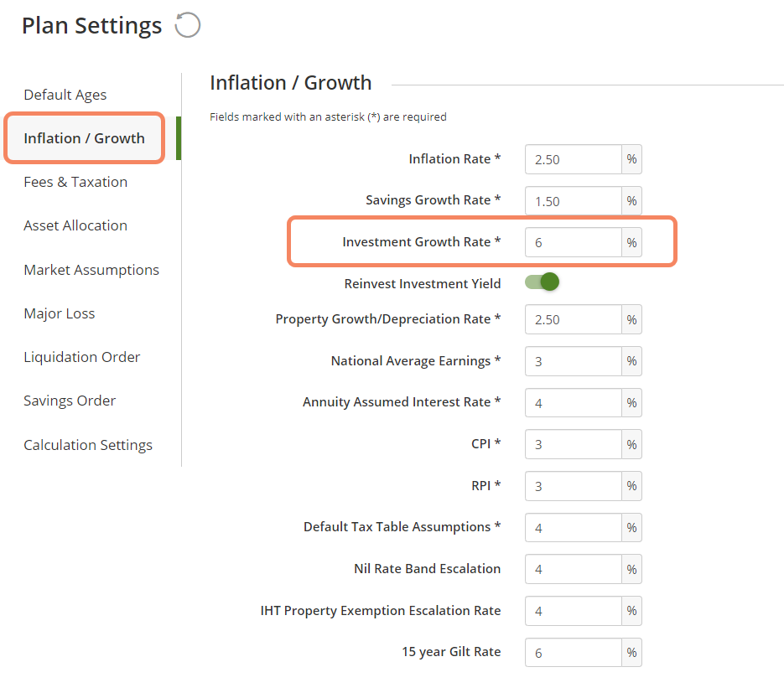Screen dimensions: 784x693
Task: Open the Asset Allocation section
Action: [75, 225]
